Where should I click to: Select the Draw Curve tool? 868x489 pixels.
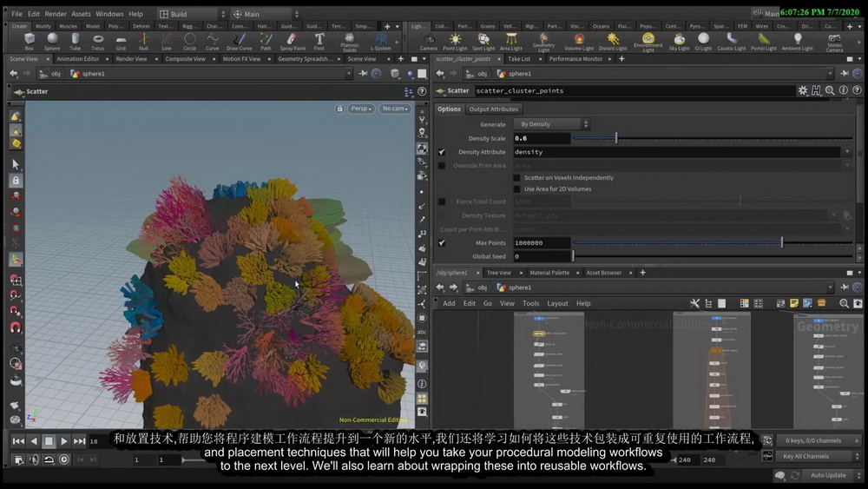pyautogui.click(x=240, y=42)
